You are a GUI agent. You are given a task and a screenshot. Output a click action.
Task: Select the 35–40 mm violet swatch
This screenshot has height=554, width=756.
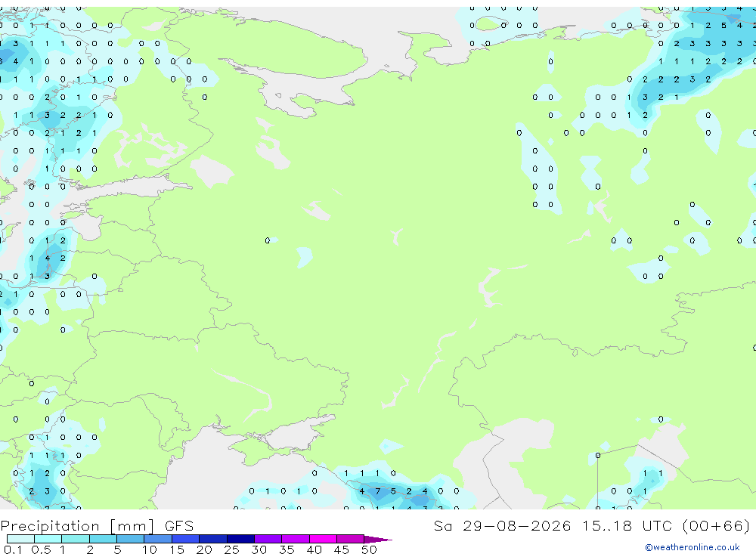coord(295,539)
